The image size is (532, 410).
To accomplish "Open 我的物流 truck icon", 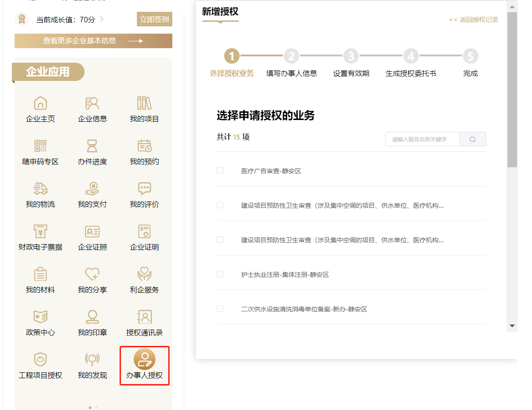I will [40, 189].
